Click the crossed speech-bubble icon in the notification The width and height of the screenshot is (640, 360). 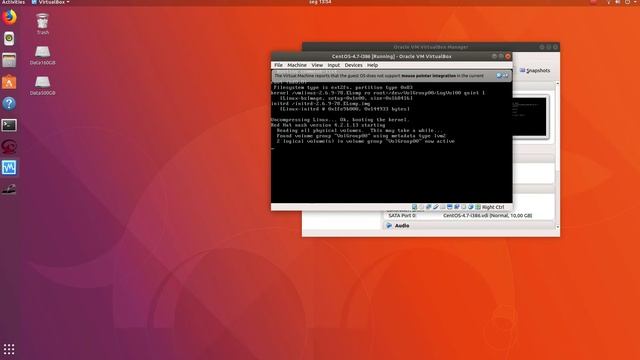[x=506, y=76]
